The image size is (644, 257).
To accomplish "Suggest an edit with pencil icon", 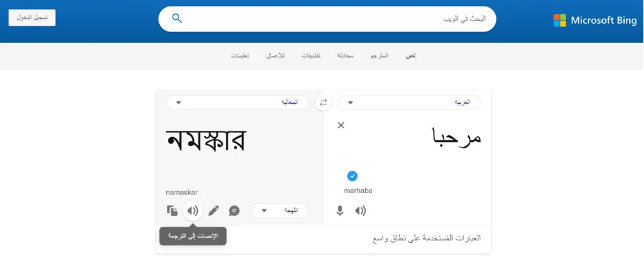I will coord(214,211).
